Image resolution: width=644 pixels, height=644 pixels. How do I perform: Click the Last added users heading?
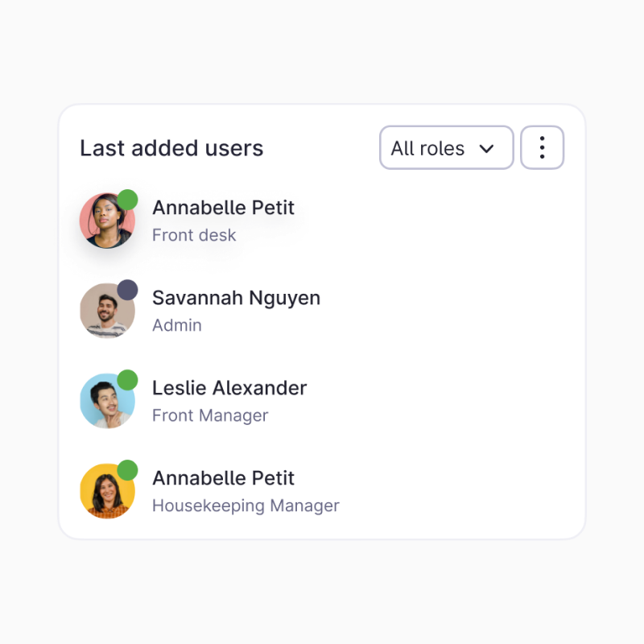click(x=171, y=148)
